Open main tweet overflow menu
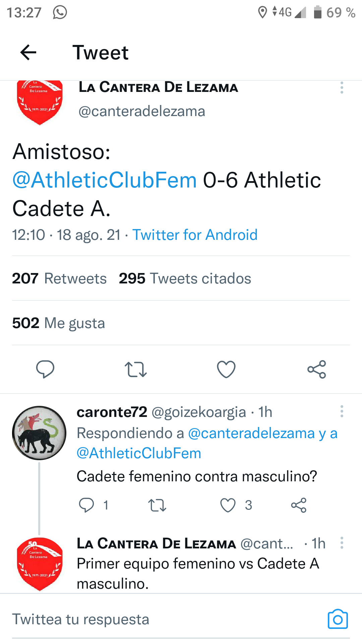Screen dimensions: 362x644 pyautogui.click(x=342, y=88)
